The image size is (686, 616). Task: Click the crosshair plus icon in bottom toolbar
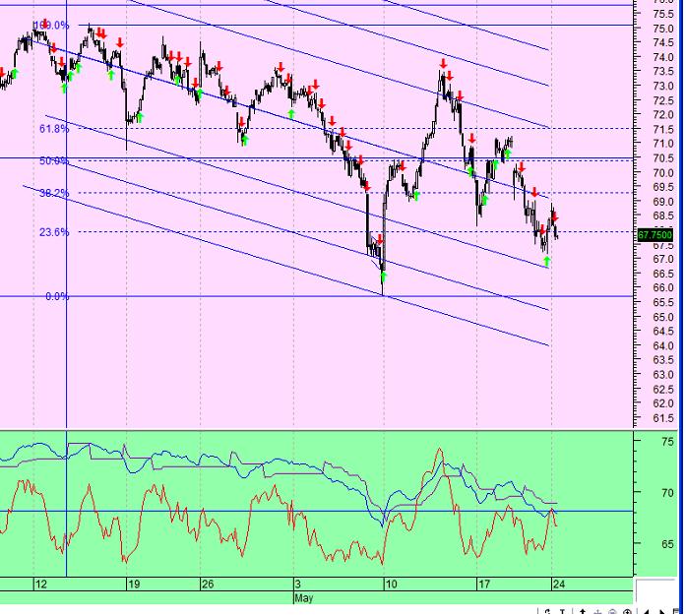click(599, 611)
